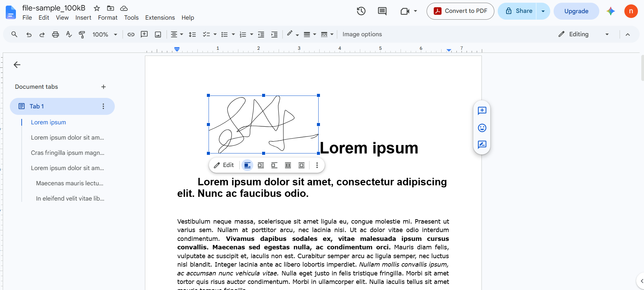Open the user account avatar

point(631,11)
